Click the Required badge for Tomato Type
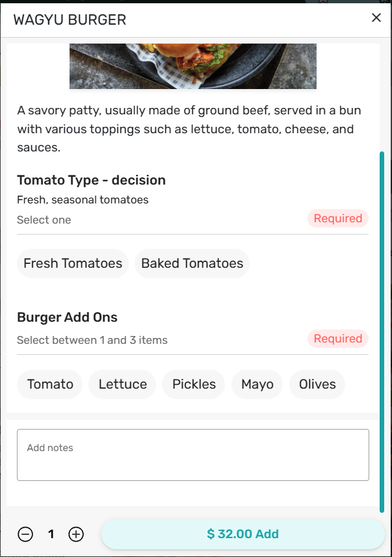 pyautogui.click(x=337, y=218)
